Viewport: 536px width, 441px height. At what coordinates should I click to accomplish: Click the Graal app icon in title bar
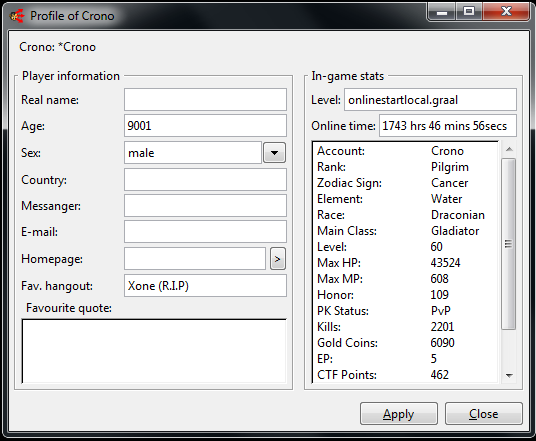(x=17, y=15)
